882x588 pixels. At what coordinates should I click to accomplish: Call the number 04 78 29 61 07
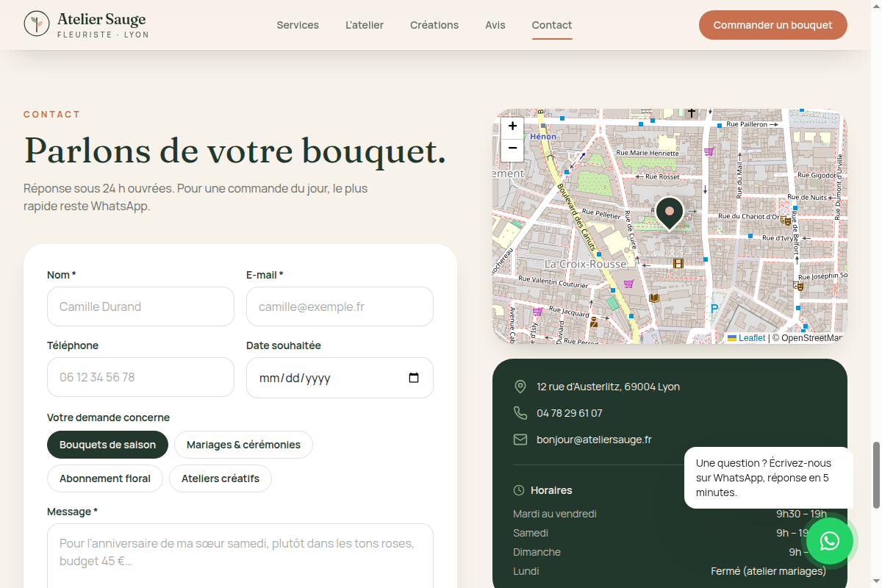[570, 413]
